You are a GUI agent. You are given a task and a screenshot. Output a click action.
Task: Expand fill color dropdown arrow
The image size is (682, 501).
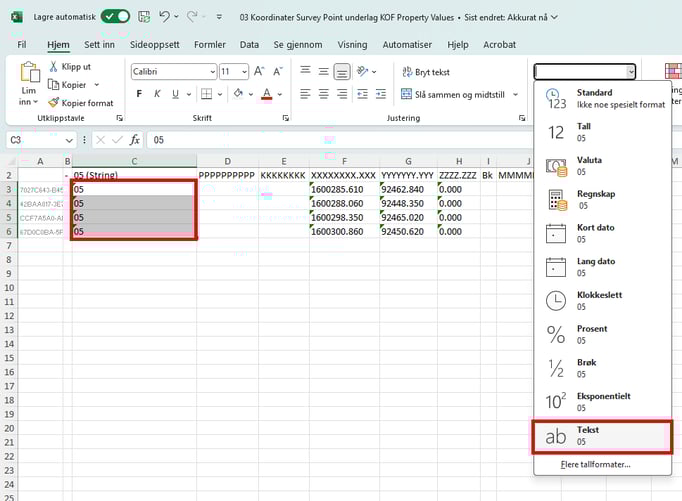tap(251, 94)
